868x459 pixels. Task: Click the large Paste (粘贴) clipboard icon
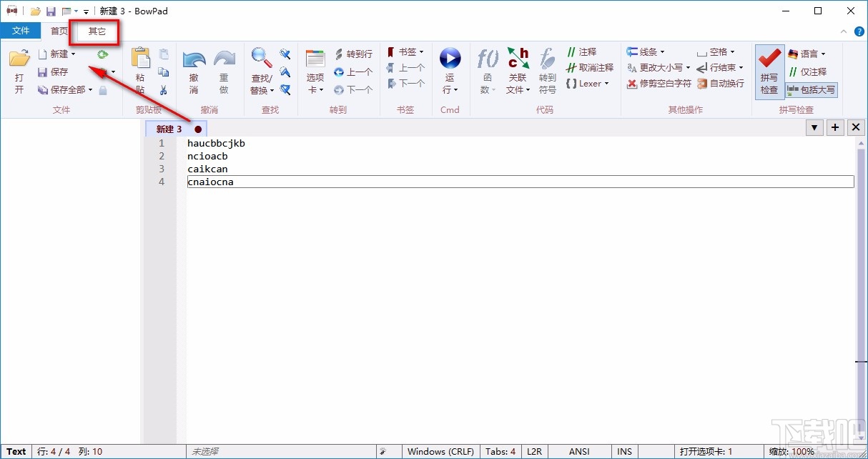[141, 59]
